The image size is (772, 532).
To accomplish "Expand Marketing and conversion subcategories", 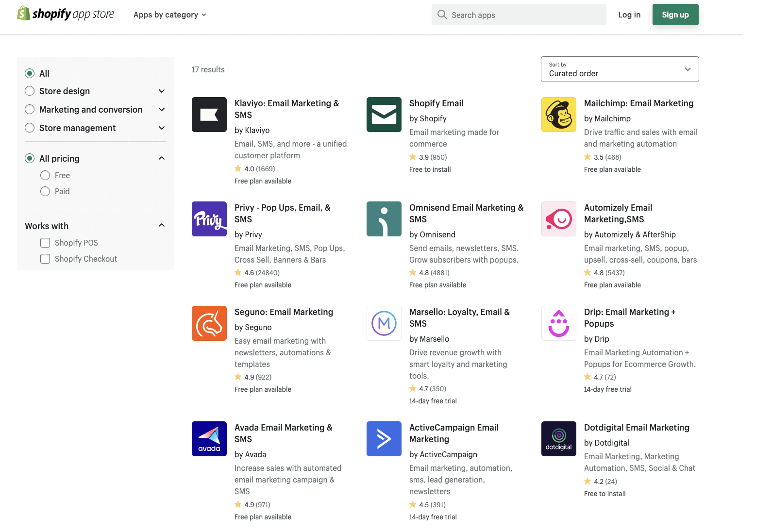I will tap(162, 109).
